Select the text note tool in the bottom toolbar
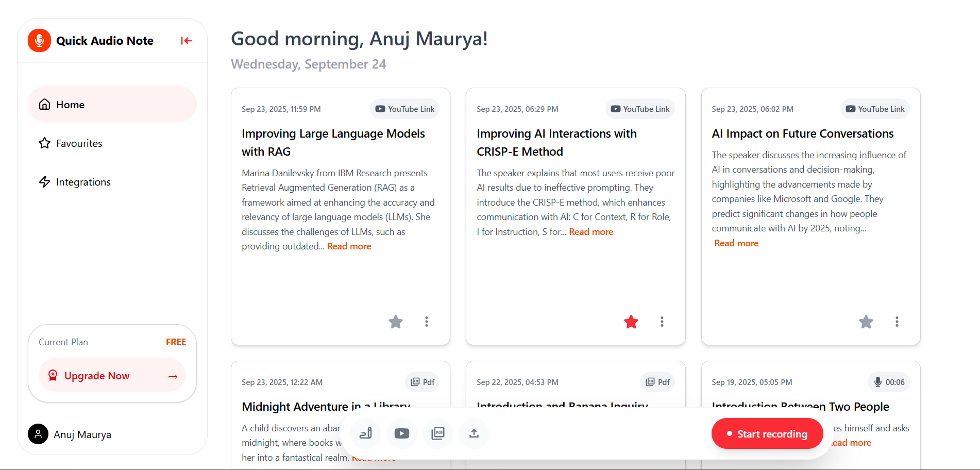The image size is (980, 470). coord(366,433)
